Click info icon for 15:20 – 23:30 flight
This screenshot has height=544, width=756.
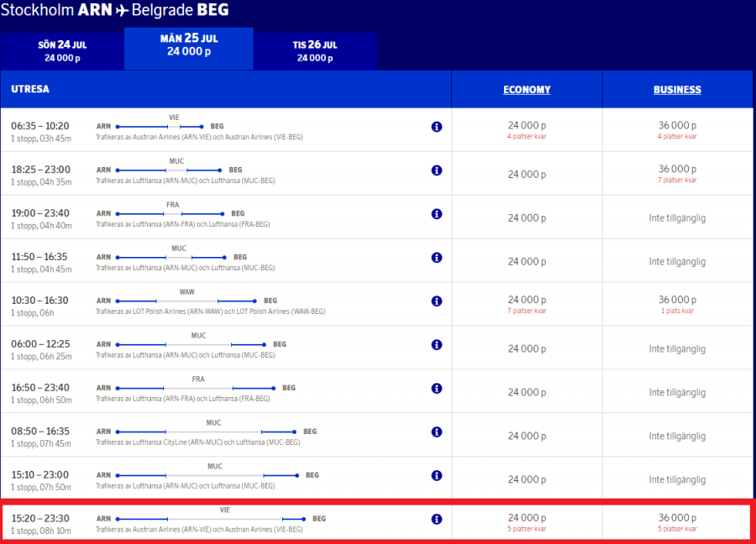click(437, 520)
